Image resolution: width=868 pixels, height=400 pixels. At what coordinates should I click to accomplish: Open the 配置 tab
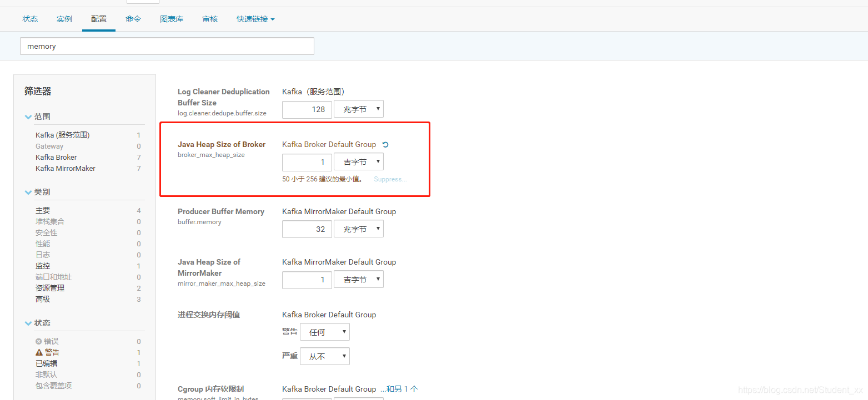click(99, 19)
